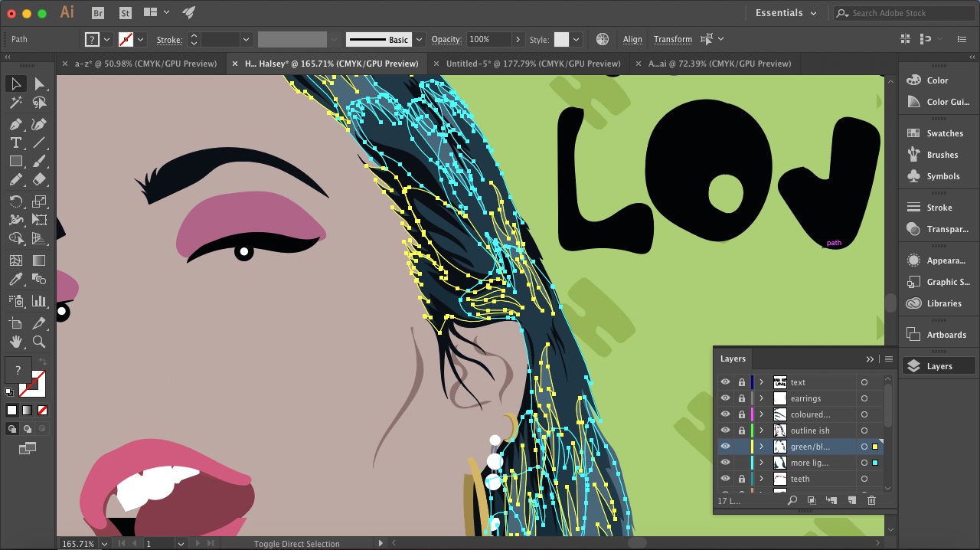Select the Selection tool arrow
The height and width of the screenshot is (550, 980).
tap(16, 83)
